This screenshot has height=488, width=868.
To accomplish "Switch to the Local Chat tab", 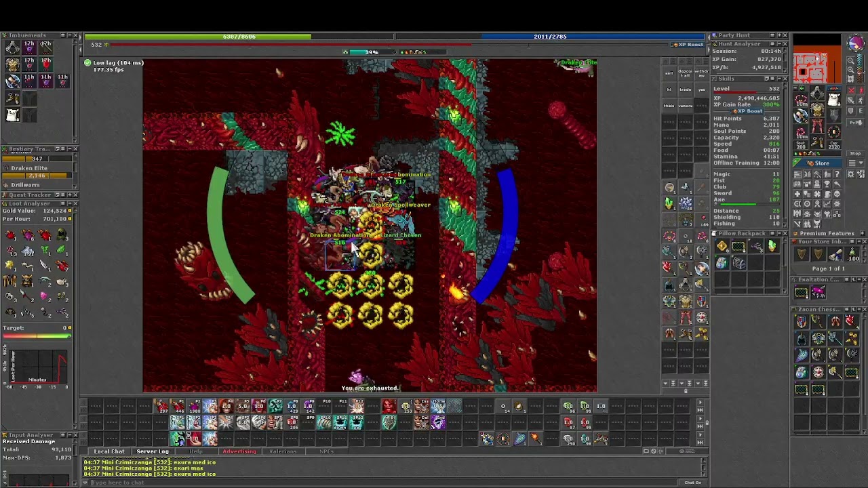I will point(109,451).
